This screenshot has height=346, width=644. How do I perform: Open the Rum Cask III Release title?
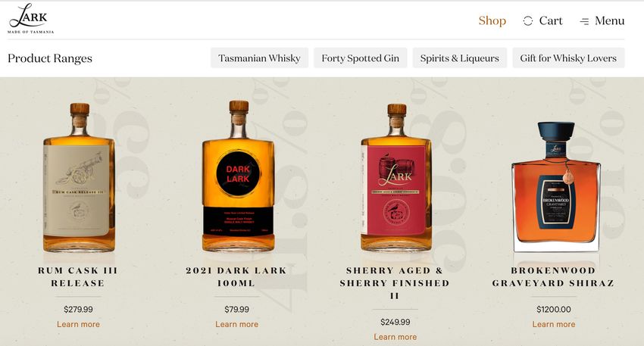tap(77, 276)
